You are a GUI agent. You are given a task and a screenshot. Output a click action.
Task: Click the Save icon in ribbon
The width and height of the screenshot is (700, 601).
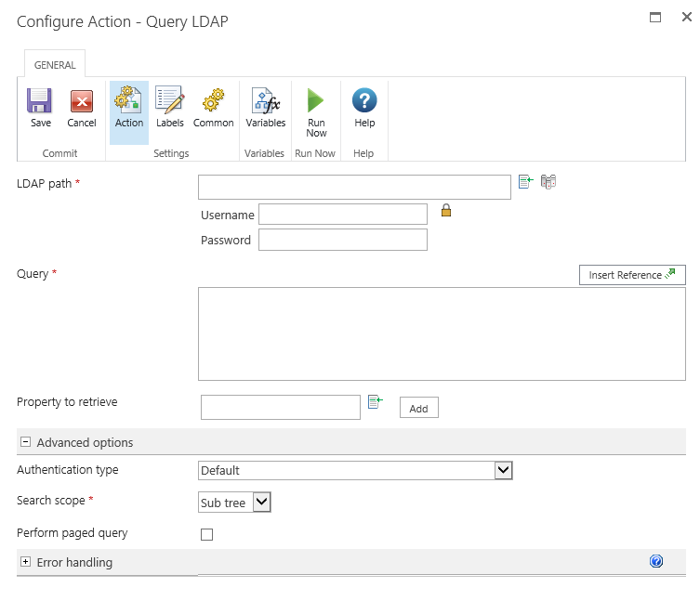pyautogui.click(x=40, y=102)
